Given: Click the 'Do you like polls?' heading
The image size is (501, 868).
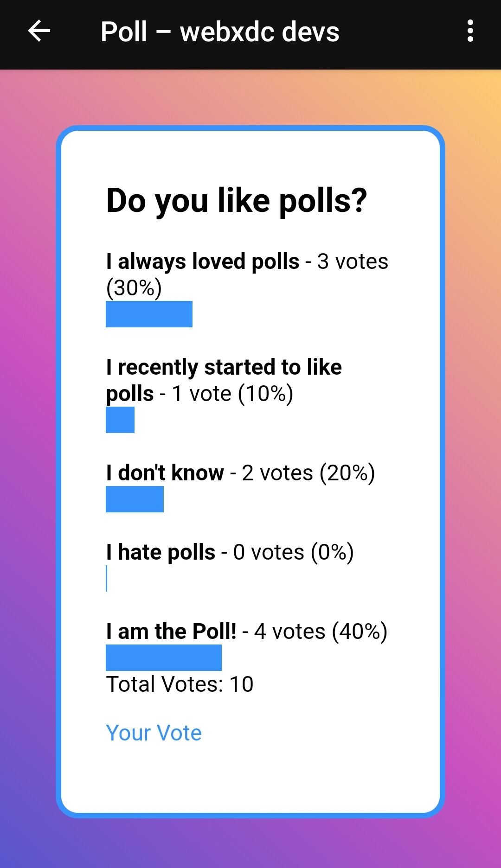Looking at the screenshot, I should (x=237, y=201).
